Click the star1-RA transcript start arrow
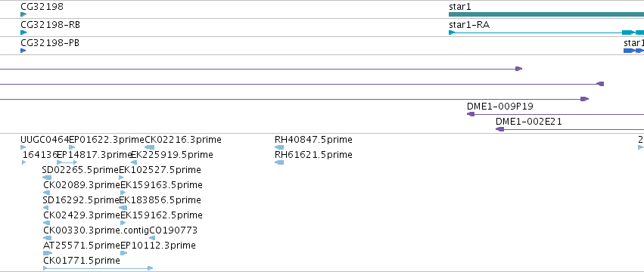The image size is (644, 272). point(452,32)
